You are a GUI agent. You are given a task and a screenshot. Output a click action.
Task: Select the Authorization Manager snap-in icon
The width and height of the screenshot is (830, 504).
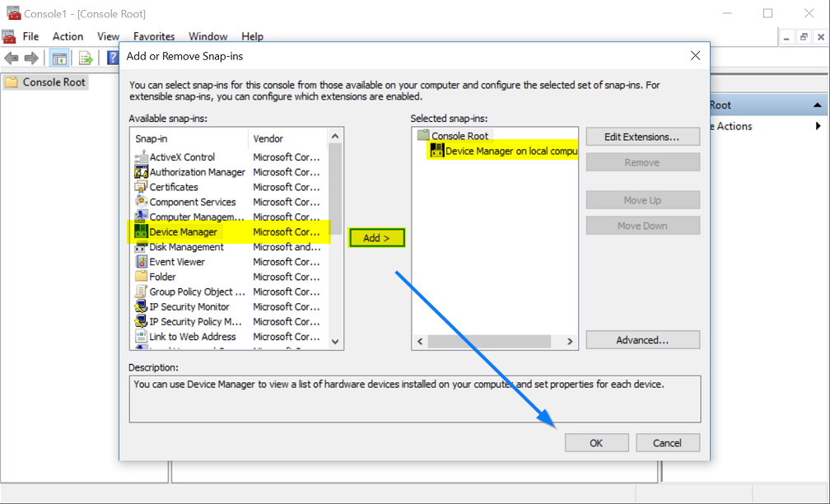pos(141,171)
